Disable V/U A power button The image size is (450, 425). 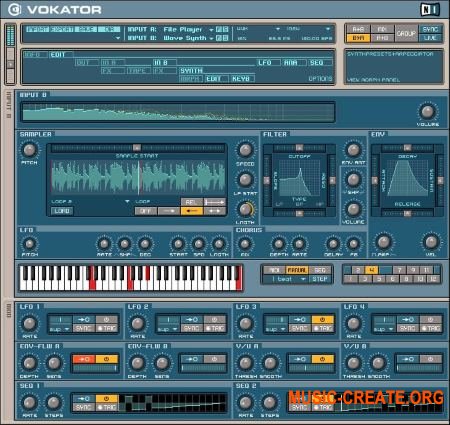tap(323, 359)
